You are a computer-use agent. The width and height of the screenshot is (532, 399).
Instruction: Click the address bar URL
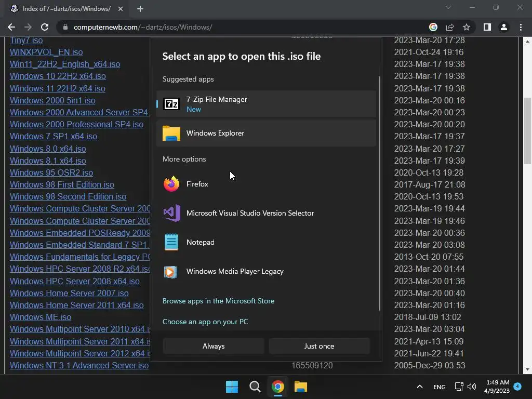143,27
